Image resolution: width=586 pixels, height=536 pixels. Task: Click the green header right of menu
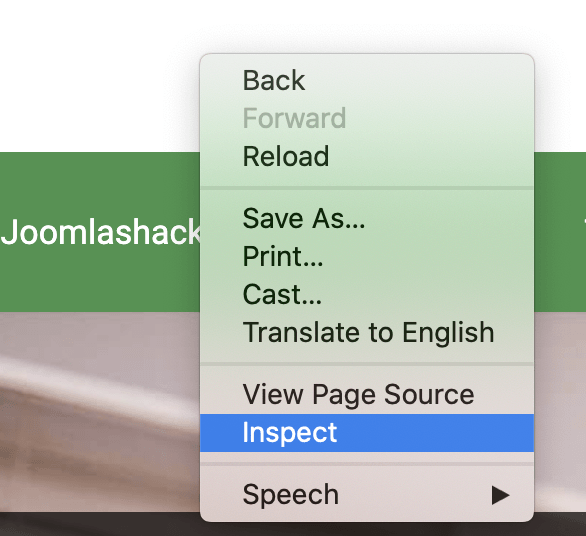(x=560, y=232)
